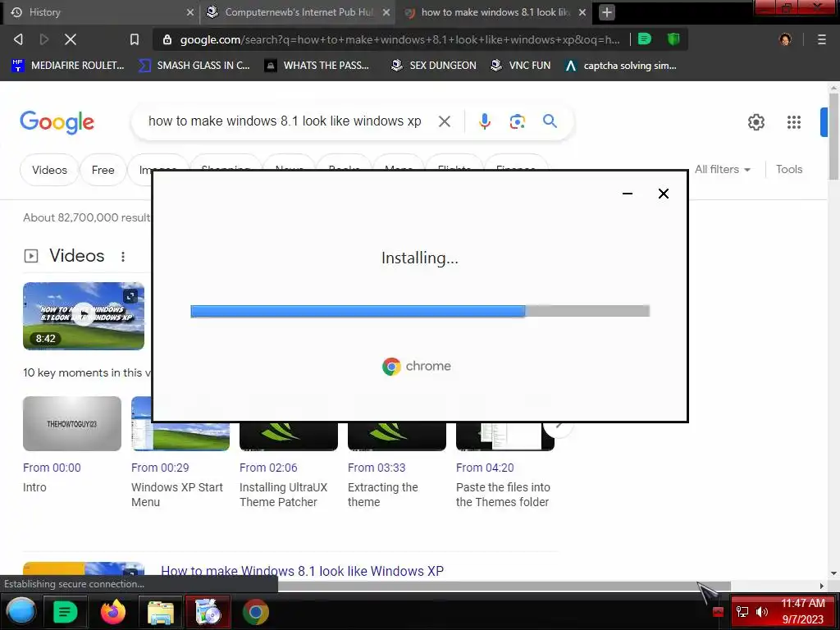Open WHATS THE PASS... bookmark

[317, 66]
